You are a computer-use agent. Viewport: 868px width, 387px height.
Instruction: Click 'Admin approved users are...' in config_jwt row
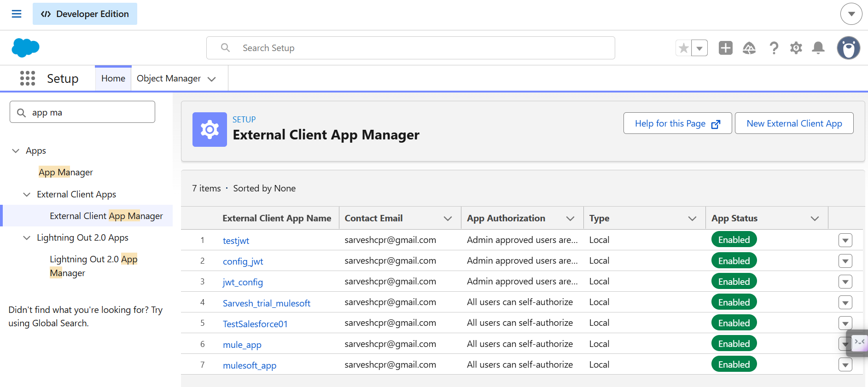pyautogui.click(x=522, y=260)
